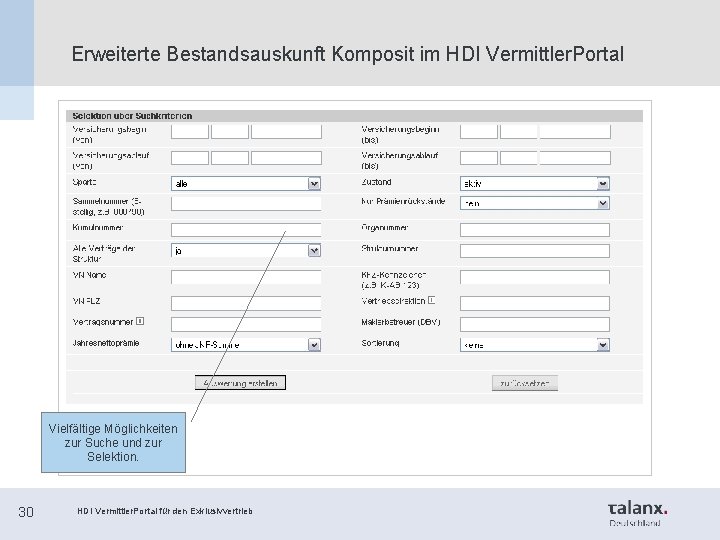Click middle box of Versicherungsbeginn (bis)
Screen dimensions: 720x540
pos(519,131)
